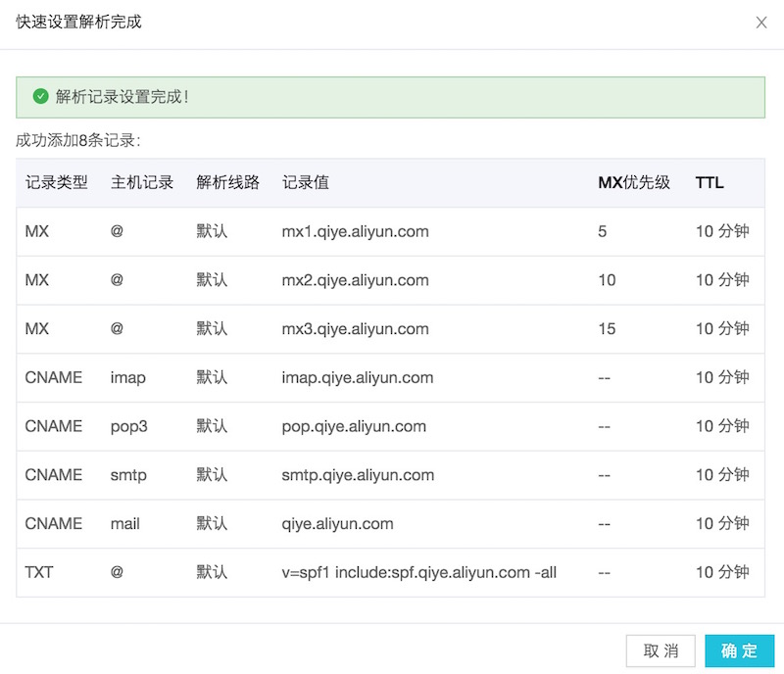This screenshot has height=674, width=784.
Task: Select the mx3.qiye.aliyun.com record value
Action: pos(358,329)
